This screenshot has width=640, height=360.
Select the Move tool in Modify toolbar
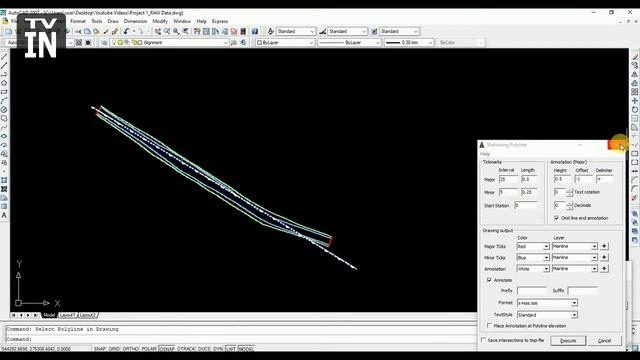(635, 101)
